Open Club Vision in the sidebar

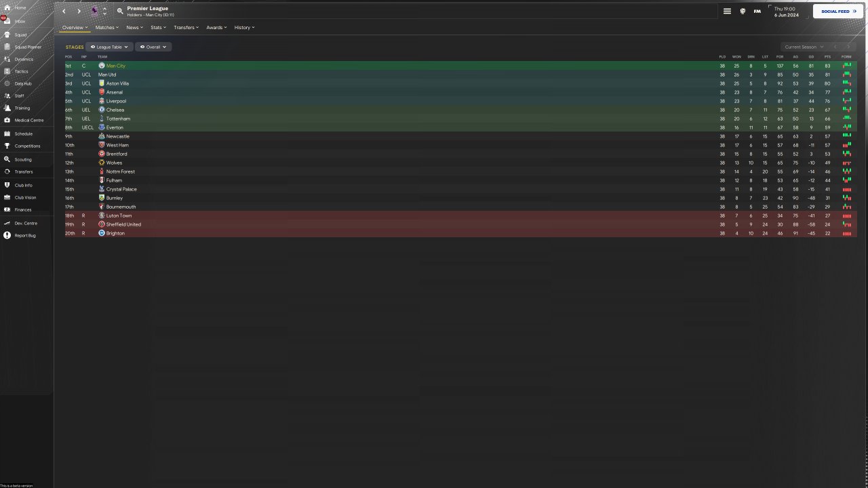click(x=25, y=197)
